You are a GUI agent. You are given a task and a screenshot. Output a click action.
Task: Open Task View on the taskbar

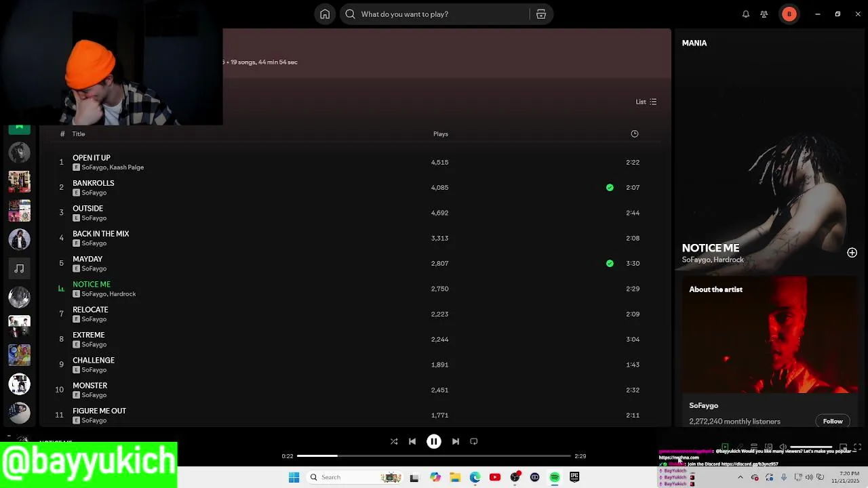414,477
